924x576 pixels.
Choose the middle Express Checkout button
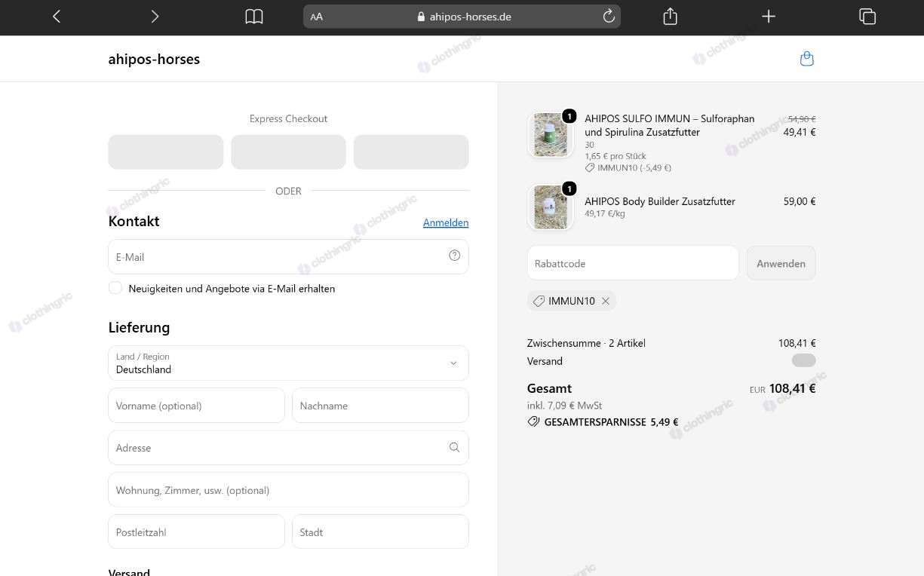pyautogui.click(x=288, y=152)
